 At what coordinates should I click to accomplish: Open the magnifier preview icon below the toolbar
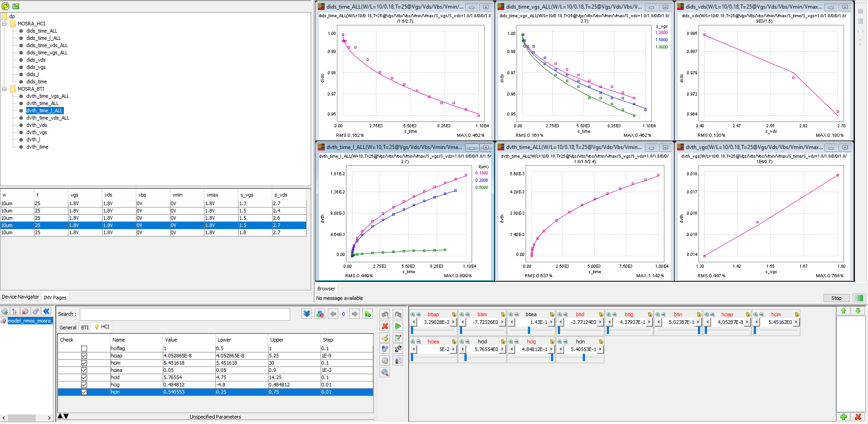click(x=385, y=372)
